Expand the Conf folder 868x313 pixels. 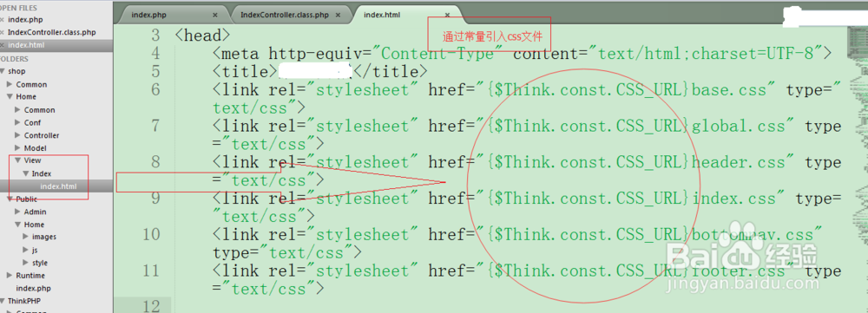17,123
